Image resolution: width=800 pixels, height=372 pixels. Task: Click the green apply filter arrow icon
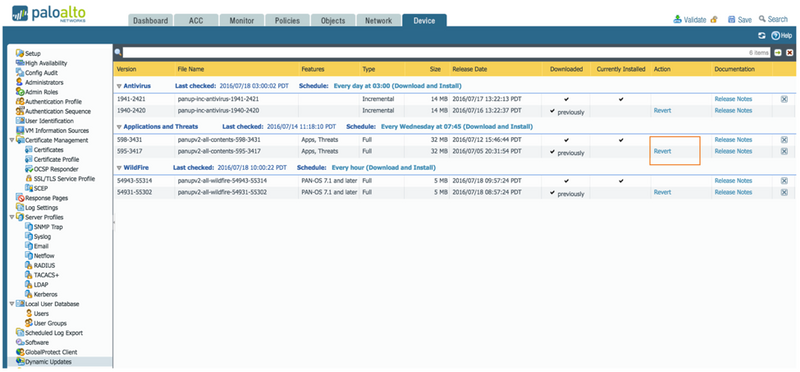[778, 53]
